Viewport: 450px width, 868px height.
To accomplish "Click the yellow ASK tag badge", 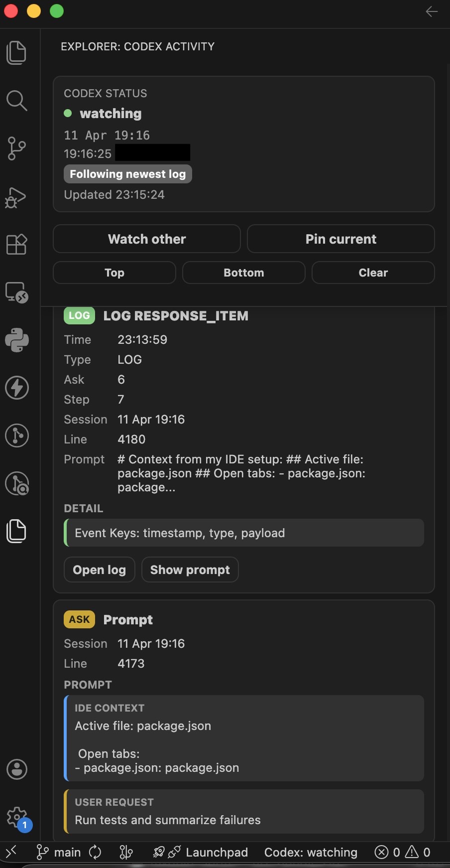I will point(79,619).
